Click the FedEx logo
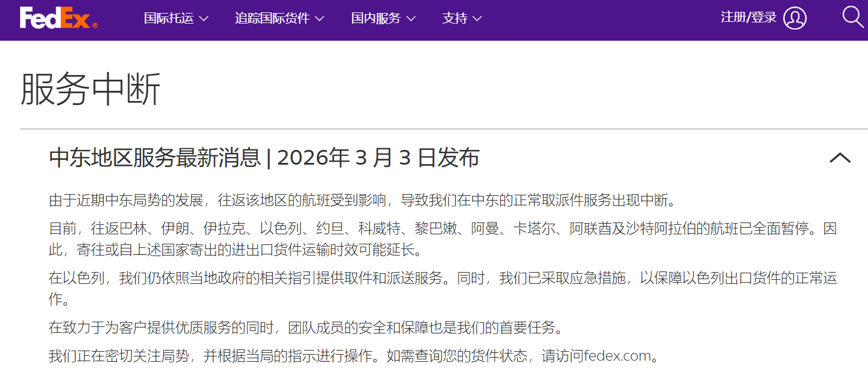868x386 pixels. coord(56,18)
